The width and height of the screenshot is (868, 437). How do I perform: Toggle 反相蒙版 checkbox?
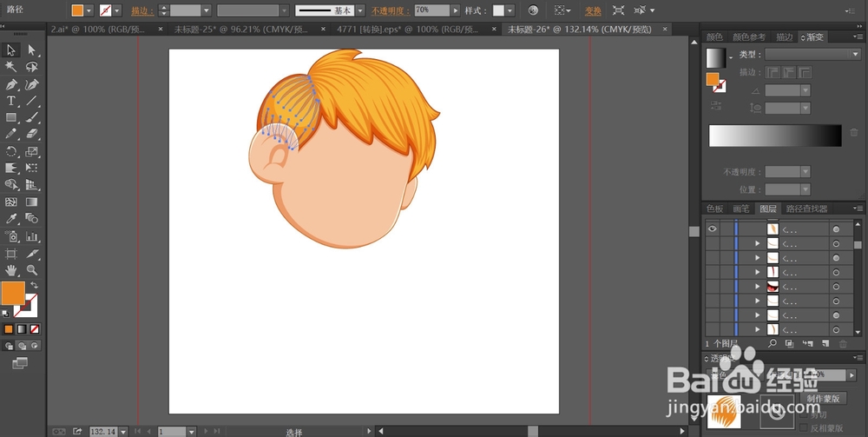tap(804, 427)
